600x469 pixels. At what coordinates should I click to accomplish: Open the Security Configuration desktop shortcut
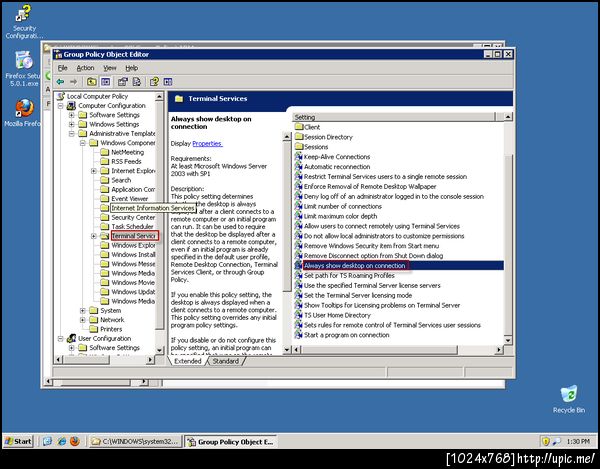coord(24,21)
